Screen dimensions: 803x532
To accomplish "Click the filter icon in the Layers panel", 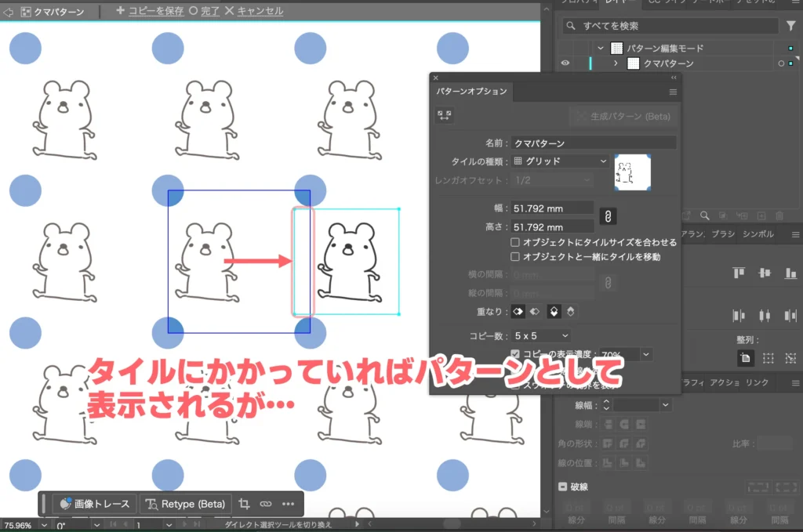I will click(790, 25).
